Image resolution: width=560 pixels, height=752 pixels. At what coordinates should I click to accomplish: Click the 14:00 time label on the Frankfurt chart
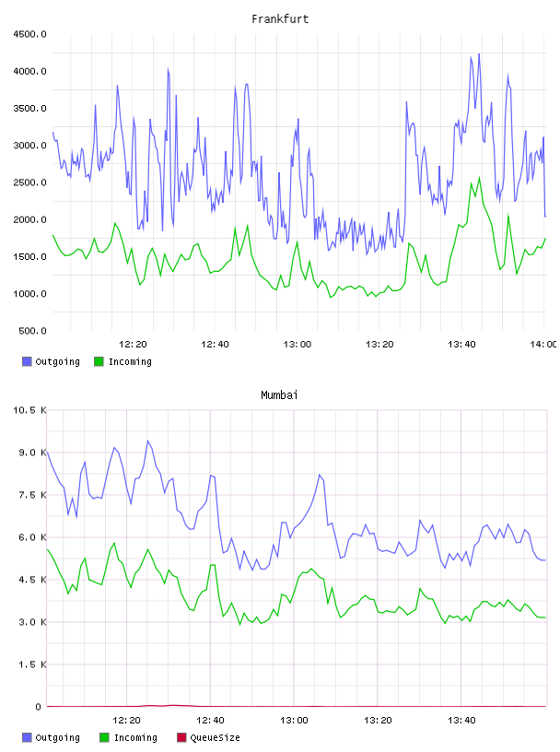point(543,345)
